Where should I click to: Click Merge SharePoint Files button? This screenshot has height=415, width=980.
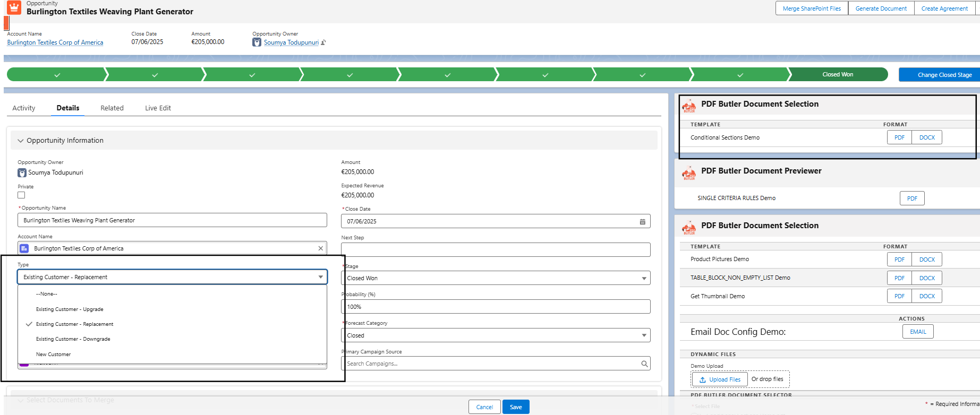point(812,8)
